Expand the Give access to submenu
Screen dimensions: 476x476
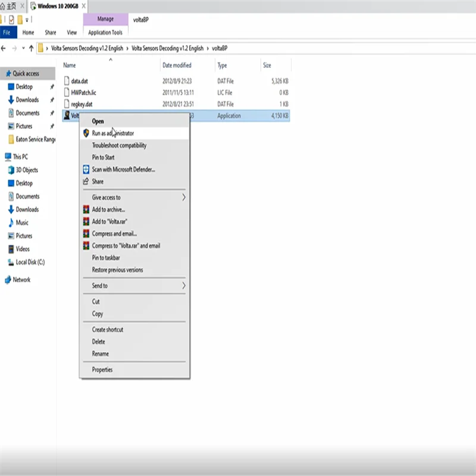(183, 198)
